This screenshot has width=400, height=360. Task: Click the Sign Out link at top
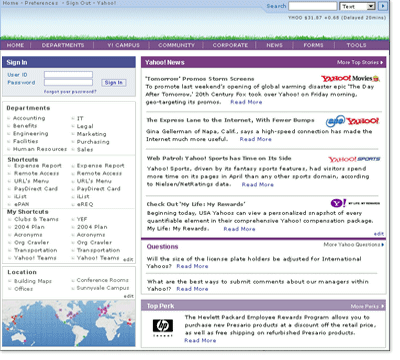(x=78, y=3)
